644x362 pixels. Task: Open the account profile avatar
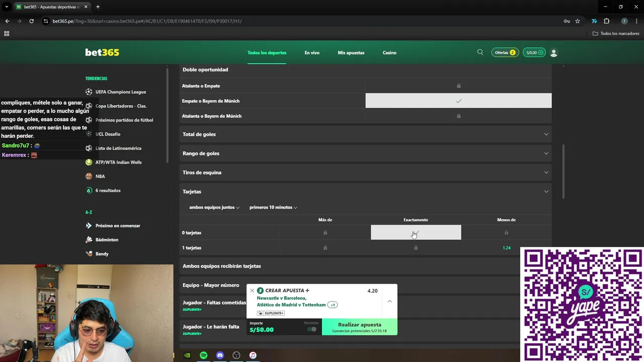coord(554,52)
